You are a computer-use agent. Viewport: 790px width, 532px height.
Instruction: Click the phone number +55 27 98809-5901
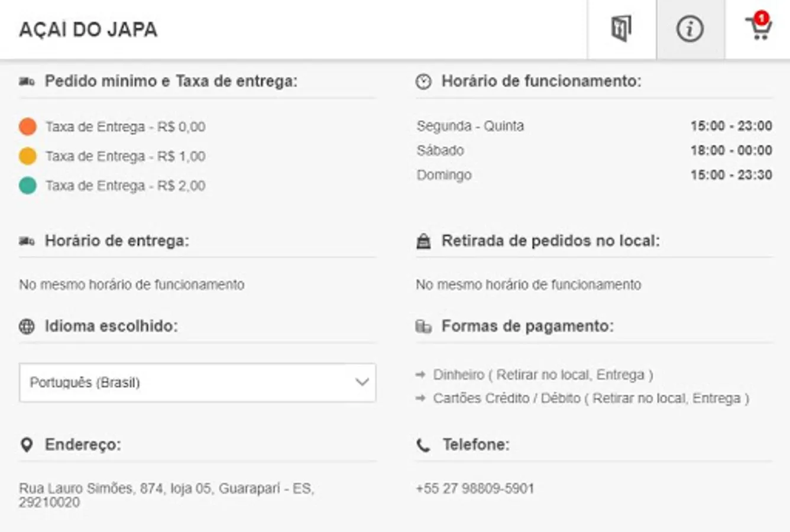tap(475, 488)
